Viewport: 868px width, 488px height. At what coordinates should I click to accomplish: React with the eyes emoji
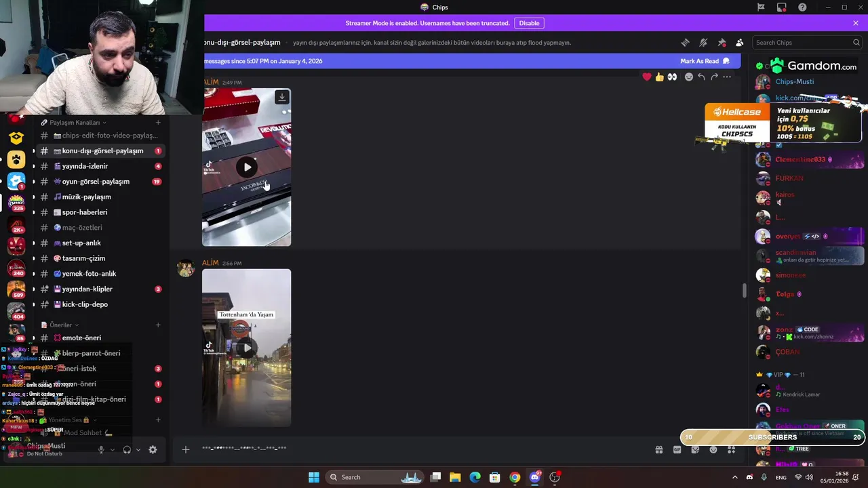[x=672, y=77]
